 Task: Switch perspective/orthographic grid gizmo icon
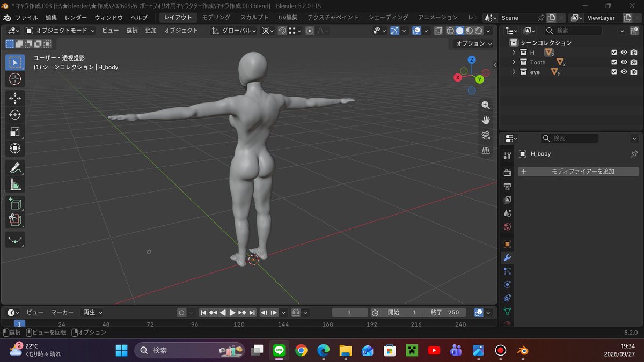tap(486, 151)
